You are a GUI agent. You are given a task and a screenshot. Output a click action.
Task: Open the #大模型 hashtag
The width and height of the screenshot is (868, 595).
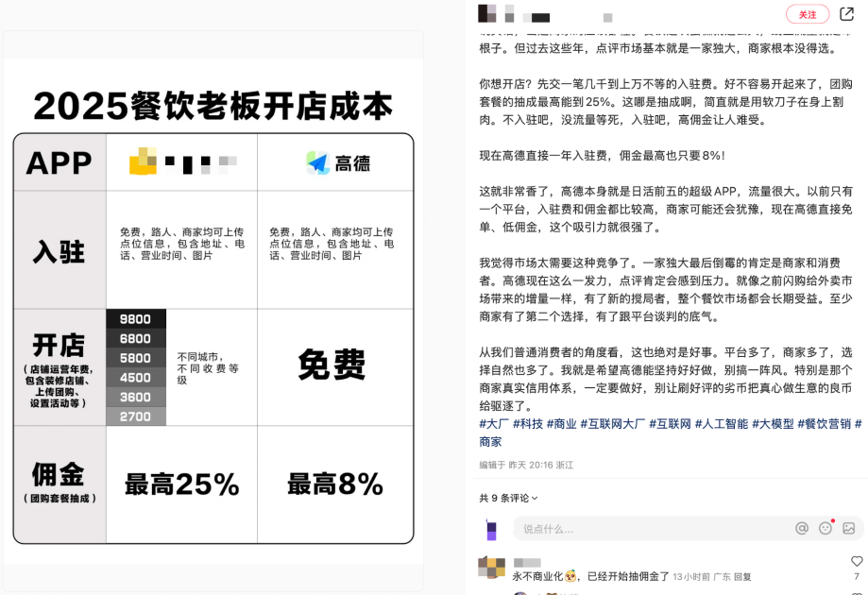773,423
